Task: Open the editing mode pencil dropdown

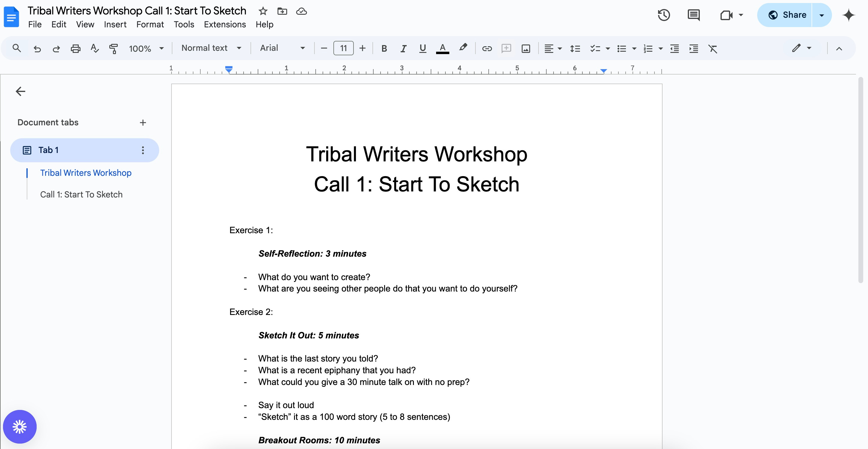Action: tap(801, 48)
